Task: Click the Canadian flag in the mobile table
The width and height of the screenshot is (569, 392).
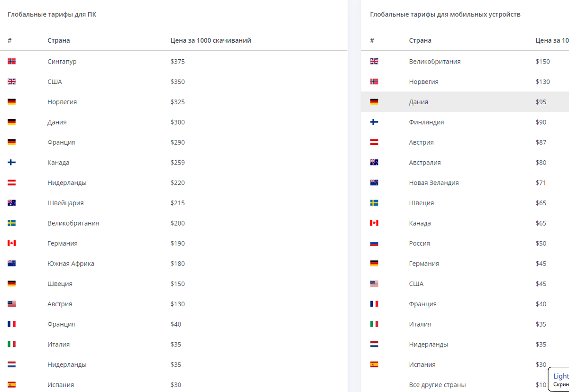Action: (x=374, y=223)
